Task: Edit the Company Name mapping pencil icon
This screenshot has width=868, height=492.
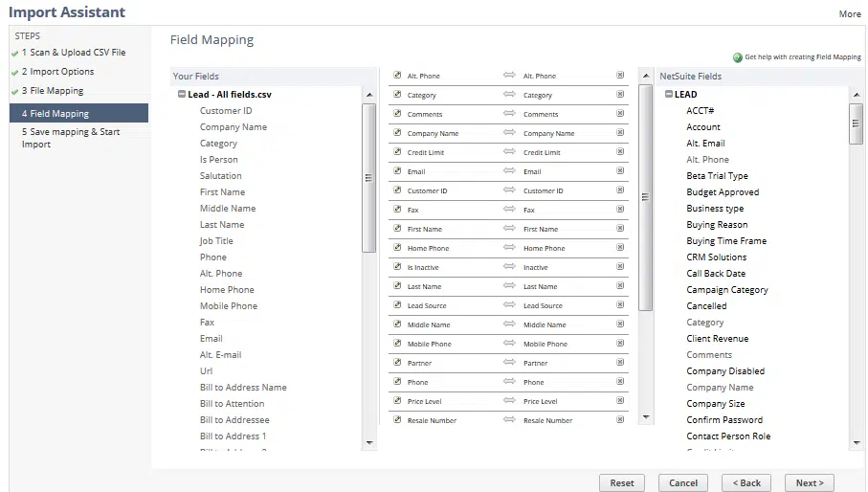Action: coord(397,132)
